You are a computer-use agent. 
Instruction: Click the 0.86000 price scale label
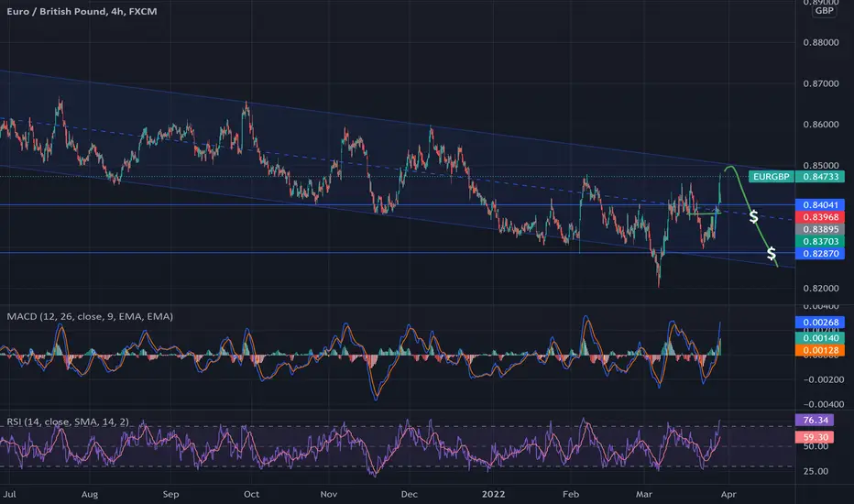(821, 125)
